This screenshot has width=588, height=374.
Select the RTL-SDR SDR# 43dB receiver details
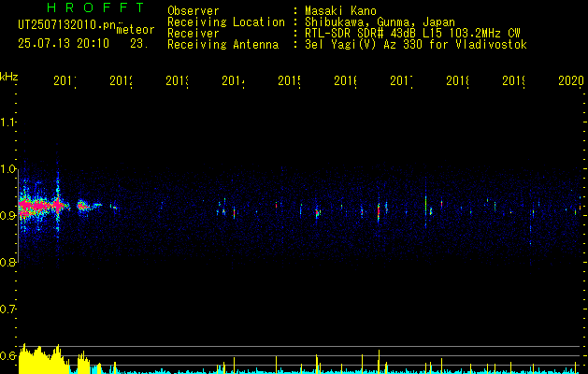tap(413, 34)
